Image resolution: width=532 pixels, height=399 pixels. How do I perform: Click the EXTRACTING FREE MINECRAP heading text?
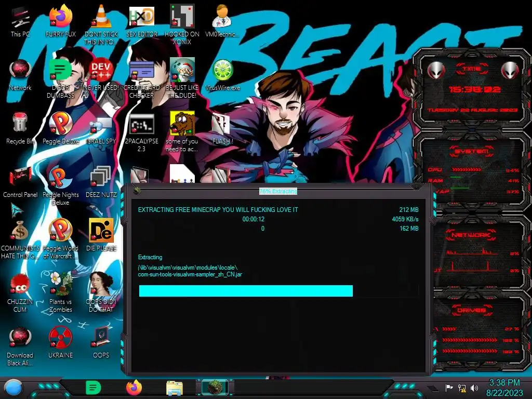point(218,210)
